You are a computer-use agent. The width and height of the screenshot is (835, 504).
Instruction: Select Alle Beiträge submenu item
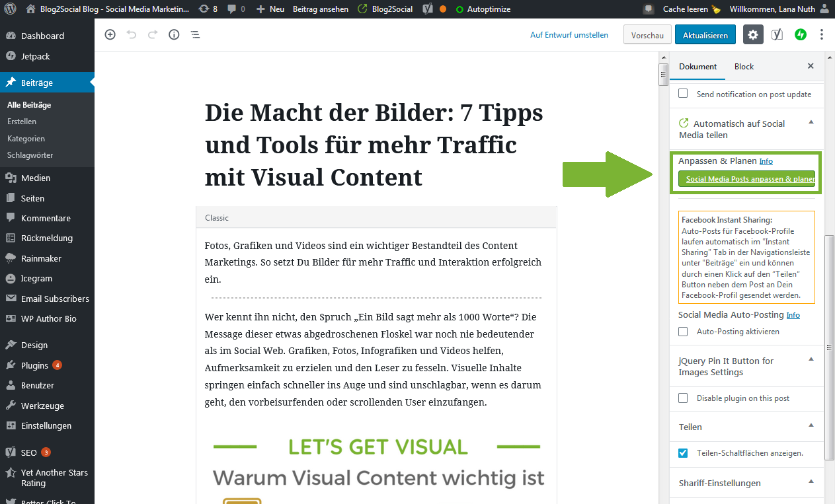(29, 105)
